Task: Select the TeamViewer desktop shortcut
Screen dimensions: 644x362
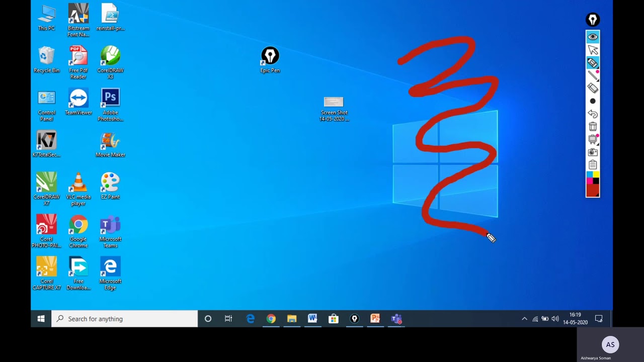Action: [x=78, y=102]
